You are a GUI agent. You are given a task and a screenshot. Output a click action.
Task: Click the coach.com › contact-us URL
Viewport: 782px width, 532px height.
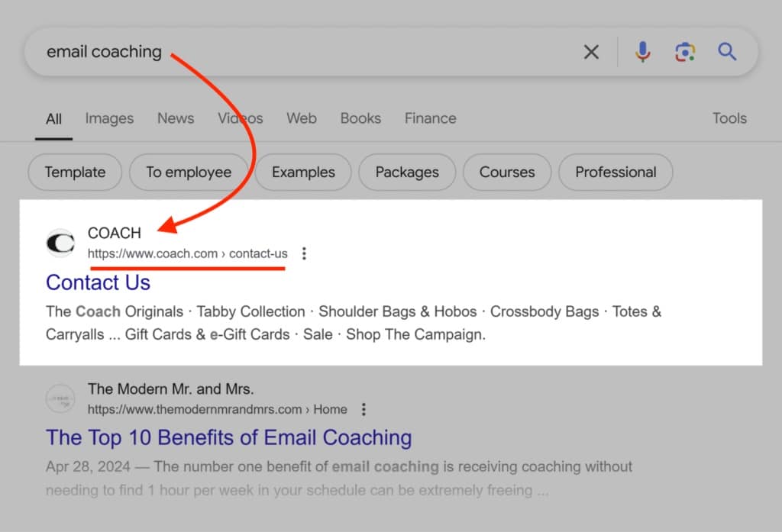(x=188, y=253)
